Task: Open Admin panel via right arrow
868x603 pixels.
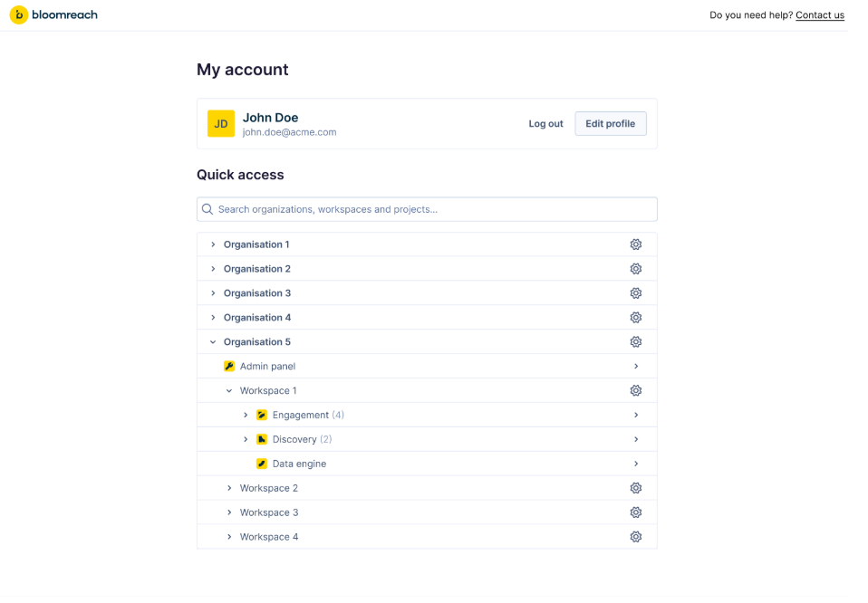Action: pos(636,366)
